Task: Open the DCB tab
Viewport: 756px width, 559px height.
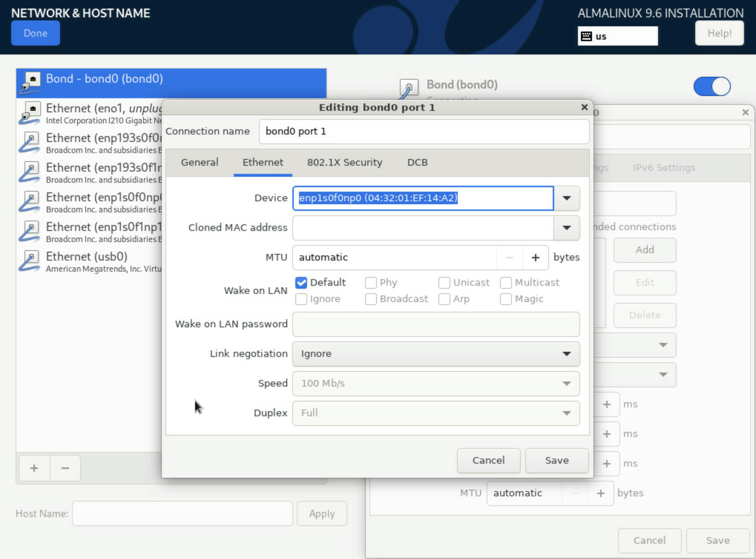Action: 417,162
